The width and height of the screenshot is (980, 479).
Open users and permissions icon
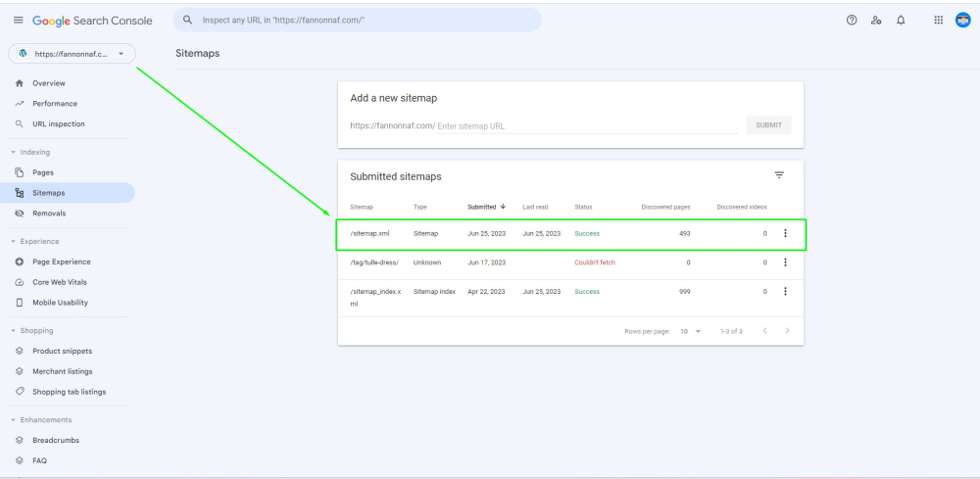click(x=876, y=21)
